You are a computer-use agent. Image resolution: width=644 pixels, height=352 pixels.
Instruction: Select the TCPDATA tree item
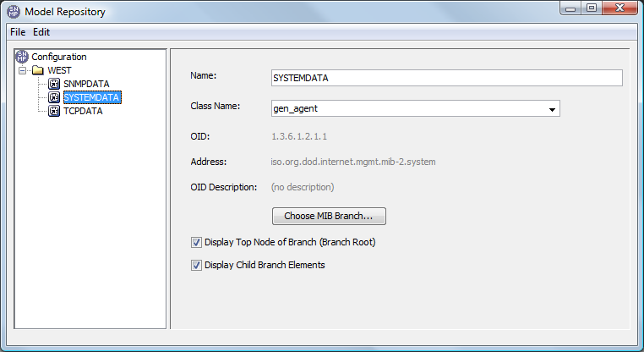pos(83,111)
